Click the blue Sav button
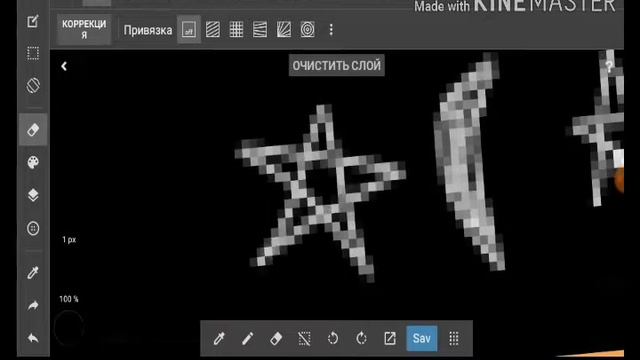The height and width of the screenshot is (360, 640). pos(422,338)
